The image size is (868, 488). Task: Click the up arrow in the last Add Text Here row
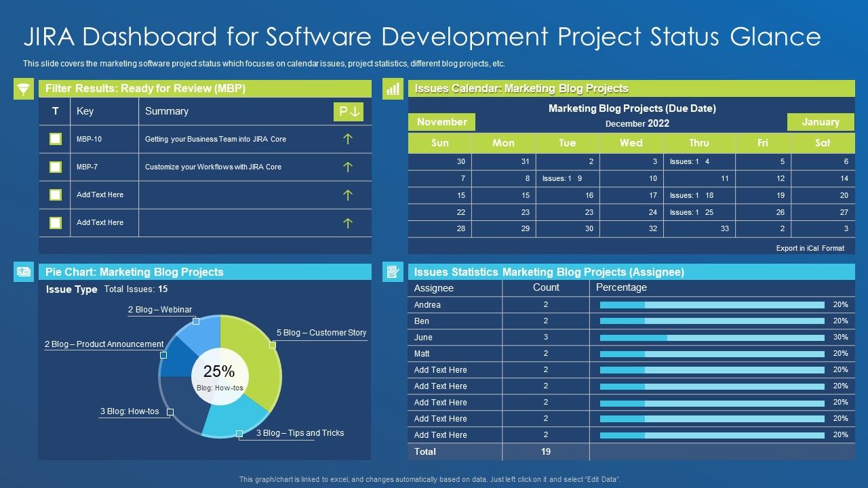click(x=347, y=222)
